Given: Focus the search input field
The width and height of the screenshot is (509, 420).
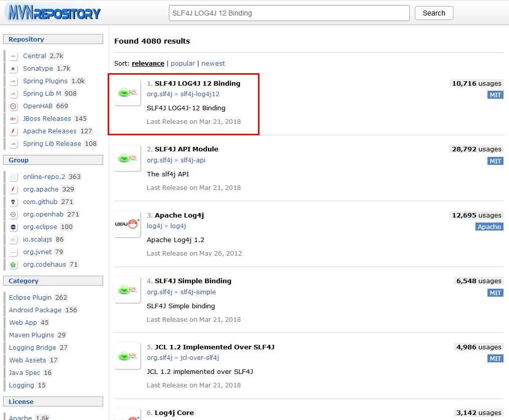Looking at the screenshot, I should pyautogui.click(x=289, y=13).
